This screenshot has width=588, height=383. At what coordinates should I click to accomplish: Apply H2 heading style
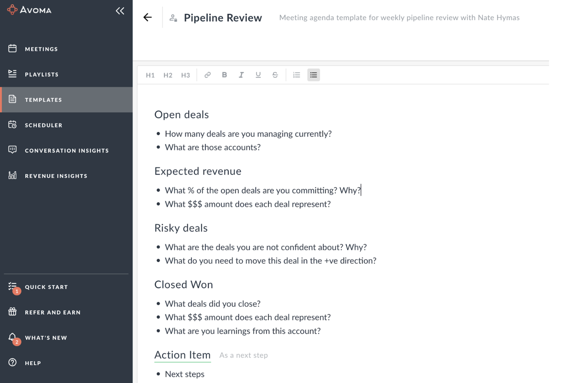pos(168,75)
